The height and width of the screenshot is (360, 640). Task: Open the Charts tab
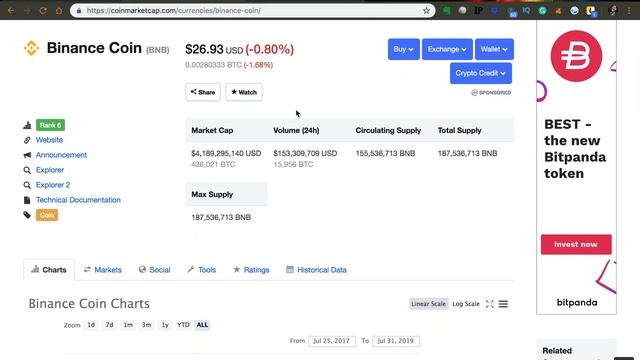click(x=49, y=270)
